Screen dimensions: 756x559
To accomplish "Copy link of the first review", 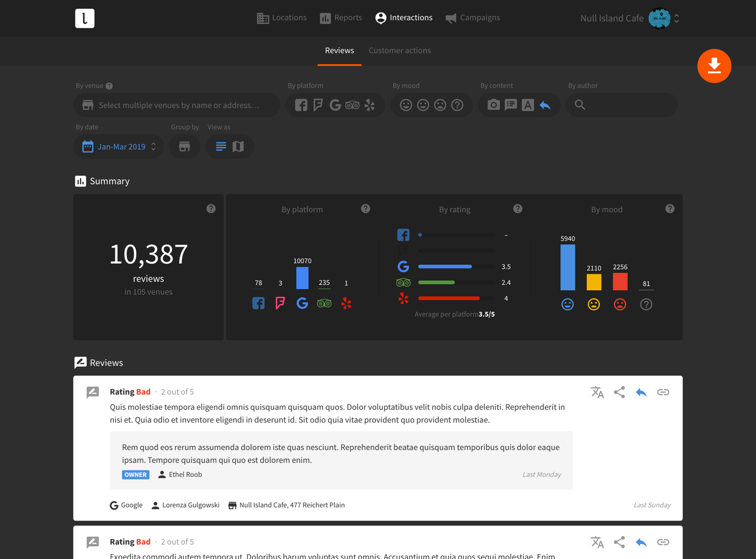I will click(x=663, y=392).
